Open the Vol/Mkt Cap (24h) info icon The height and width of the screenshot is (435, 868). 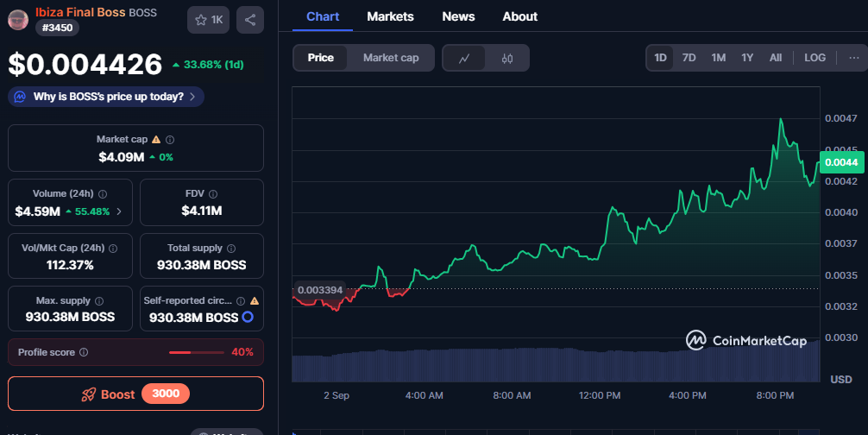pyautogui.click(x=113, y=249)
